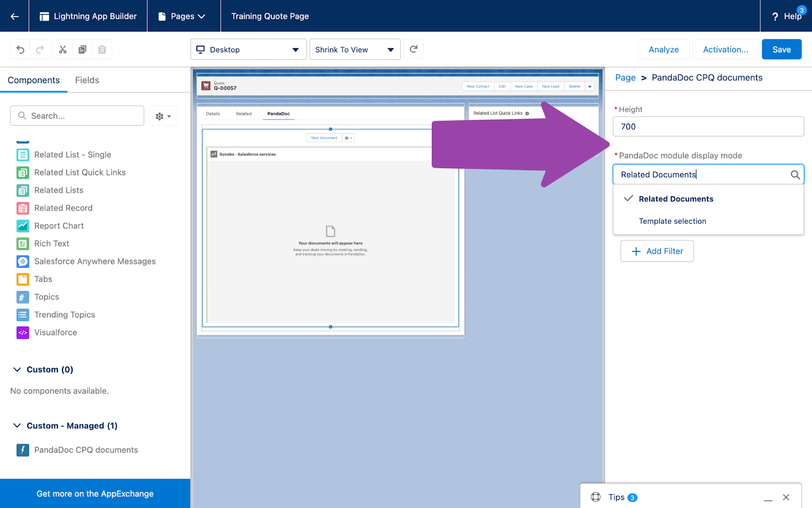
Task: Click Get more on the AppExchange
Action: click(x=95, y=493)
